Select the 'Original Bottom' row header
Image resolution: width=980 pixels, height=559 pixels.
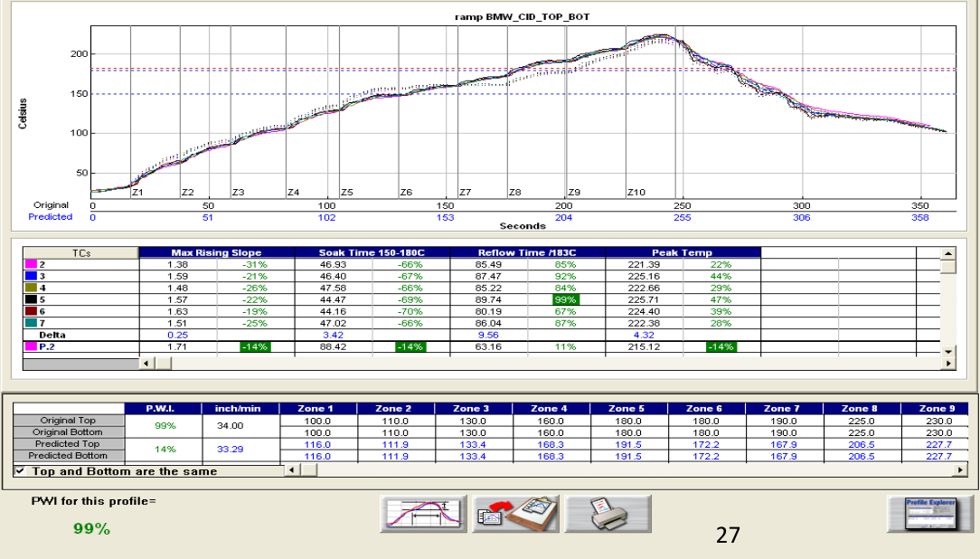click(x=68, y=432)
